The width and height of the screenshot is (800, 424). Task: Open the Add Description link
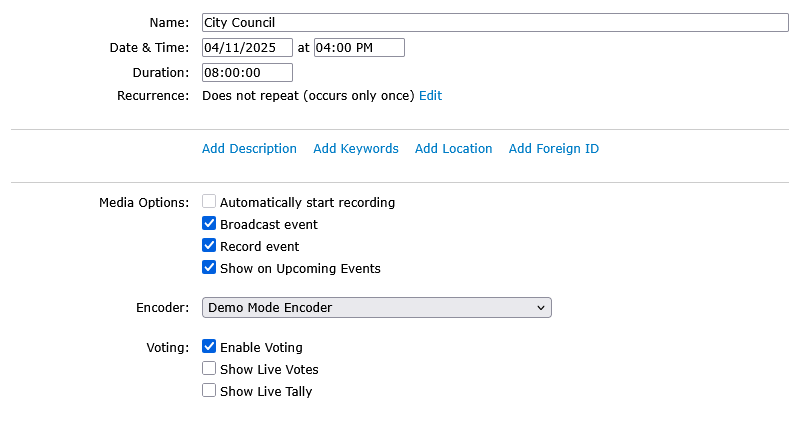249,149
